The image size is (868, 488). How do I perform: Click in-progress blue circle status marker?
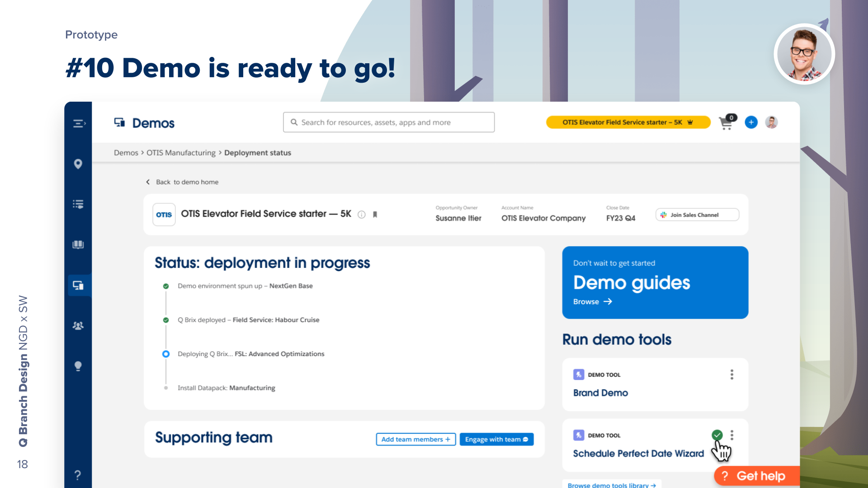click(x=166, y=354)
